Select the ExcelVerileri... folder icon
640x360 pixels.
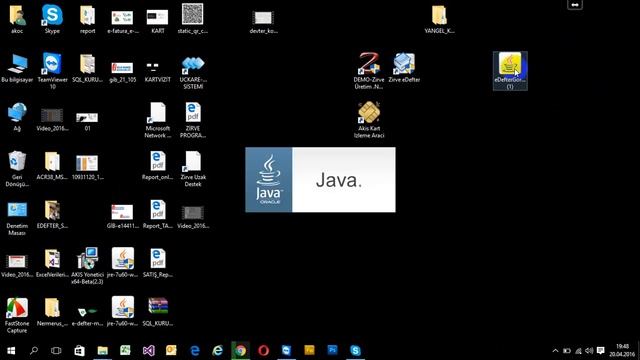click(52, 262)
